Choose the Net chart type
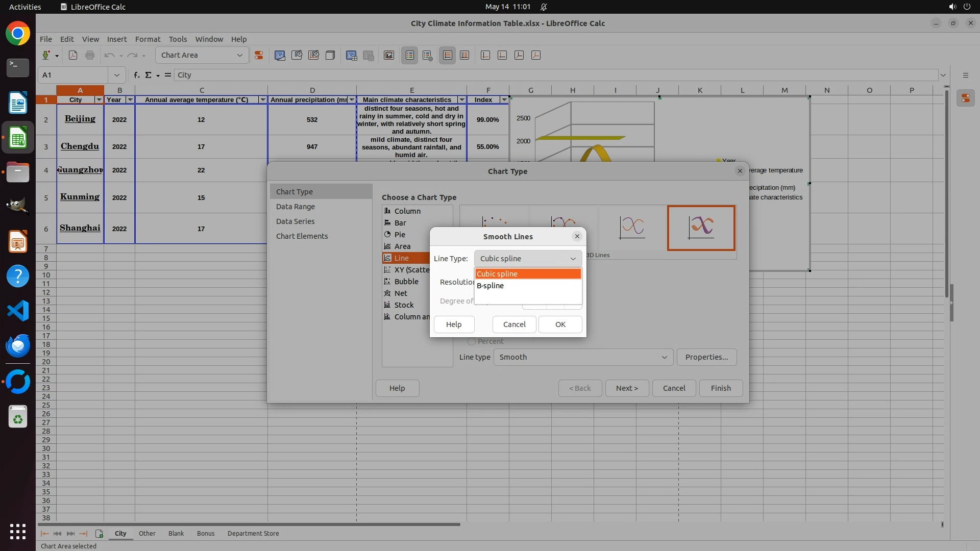980x551 pixels. click(401, 293)
